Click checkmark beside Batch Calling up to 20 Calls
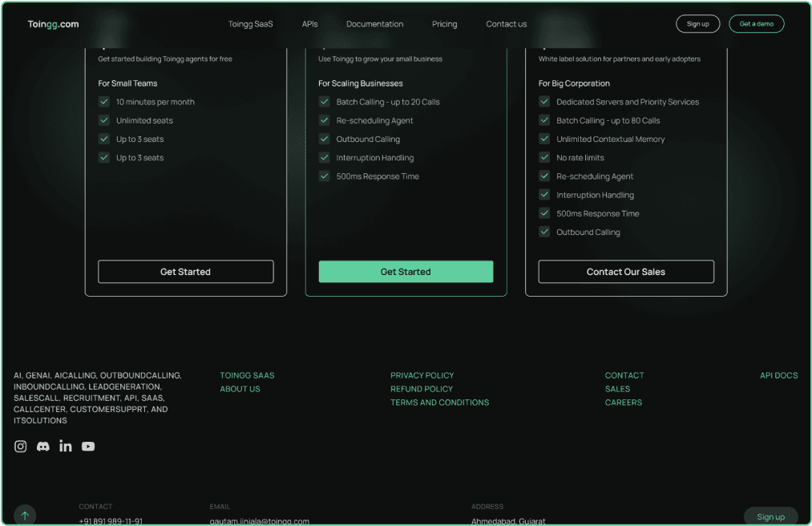The height and width of the screenshot is (526, 812). click(324, 102)
